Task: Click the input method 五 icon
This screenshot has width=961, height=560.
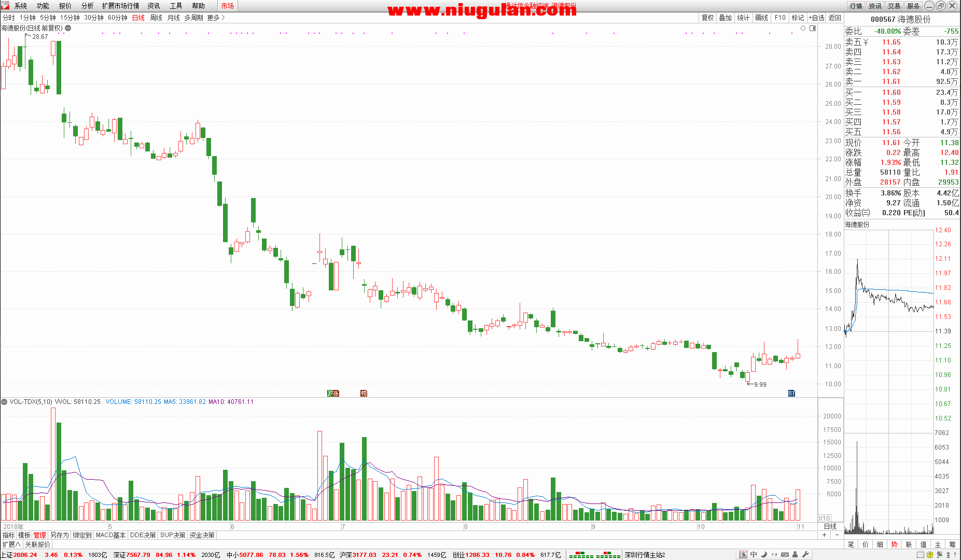Action: 743,554
